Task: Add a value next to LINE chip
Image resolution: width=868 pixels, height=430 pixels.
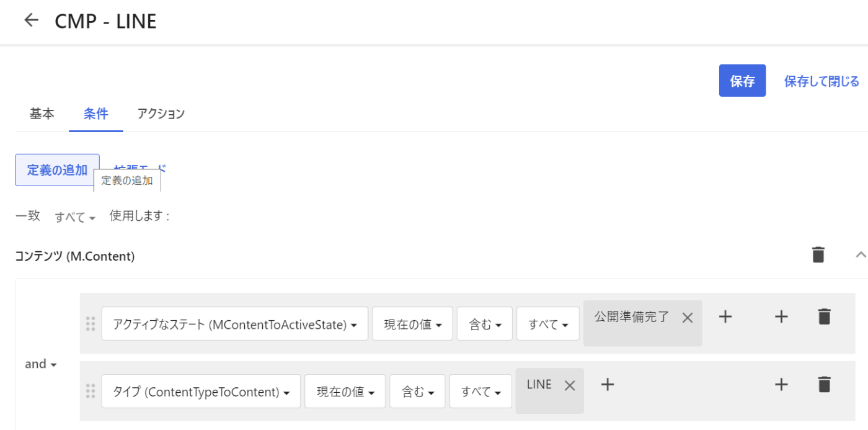Action: click(608, 385)
